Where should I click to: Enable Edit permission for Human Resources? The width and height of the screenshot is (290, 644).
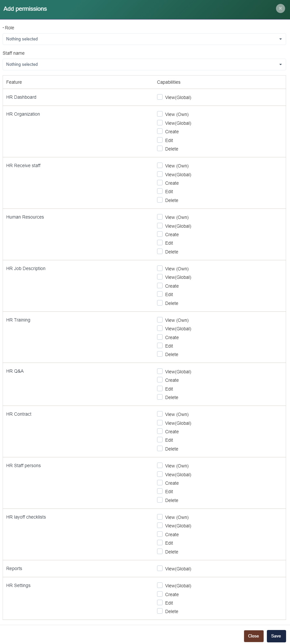click(160, 243)
